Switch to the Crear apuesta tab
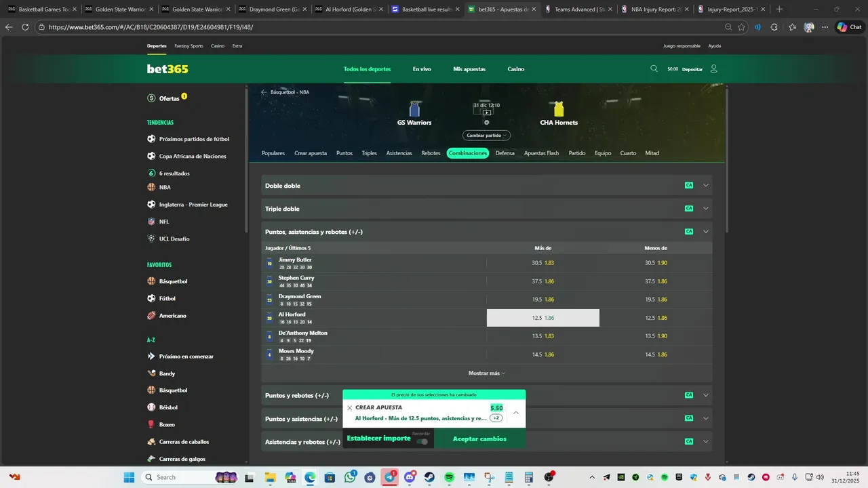 click(x=311, y=153)
